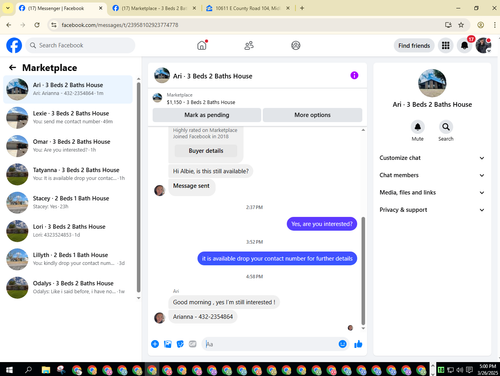
Task: Open site information icon in address bar
Action: [x=54, y=25]
